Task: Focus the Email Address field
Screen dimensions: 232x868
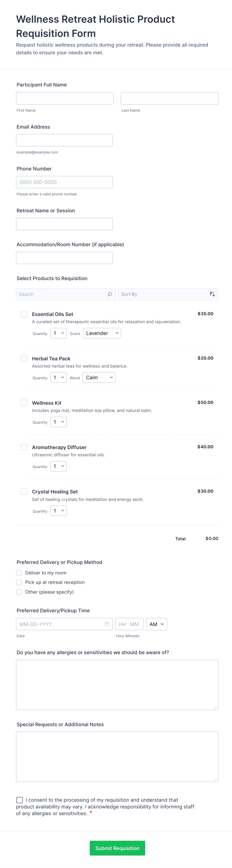Action: coord(64,140)
